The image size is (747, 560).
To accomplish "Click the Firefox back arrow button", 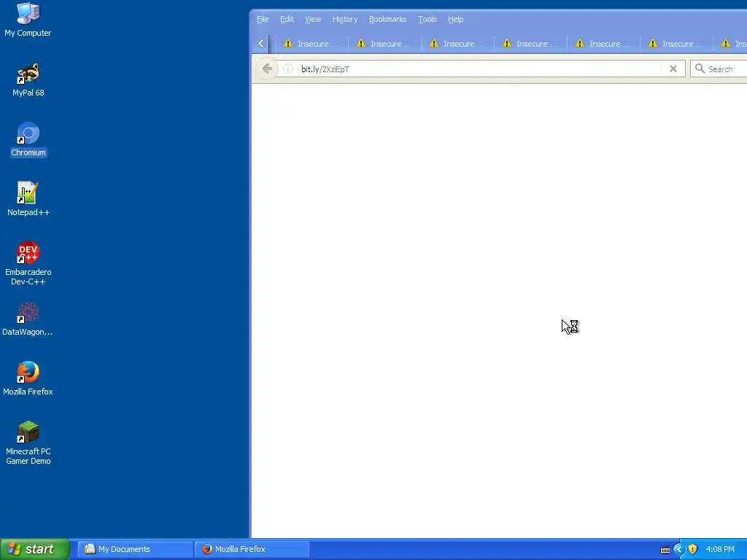I will tap(267, 69).
